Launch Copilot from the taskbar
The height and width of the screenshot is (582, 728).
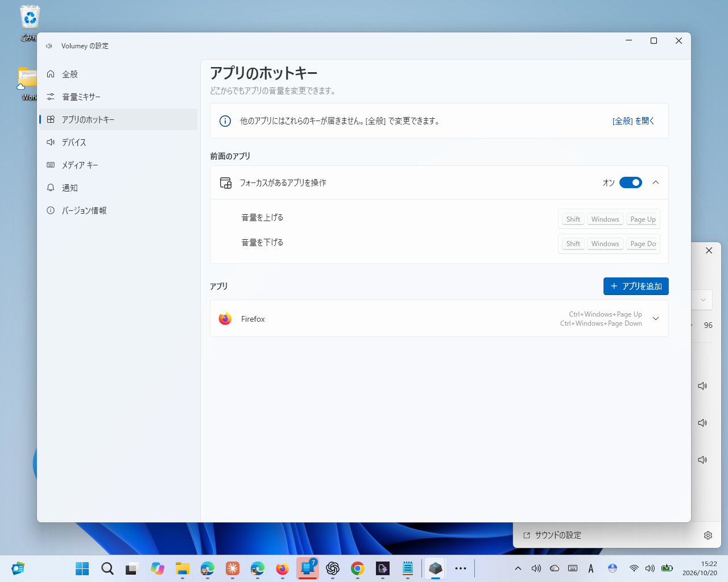click(x=158, y=568)
